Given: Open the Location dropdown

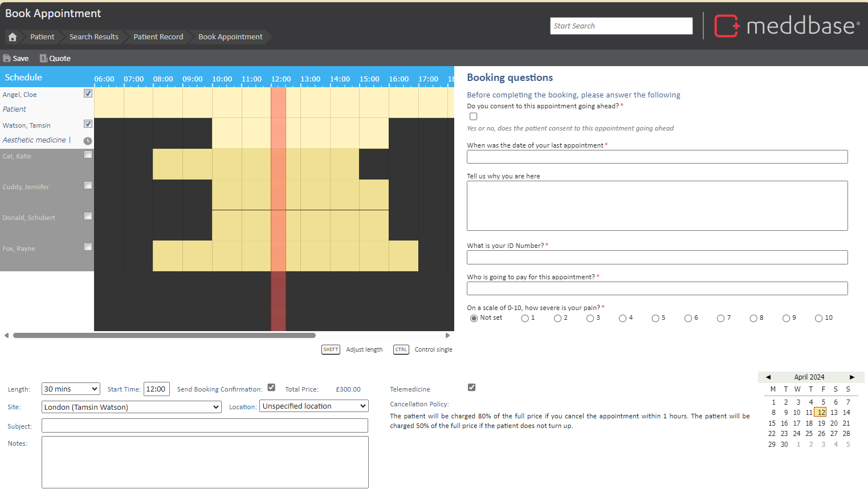Looking at the screenshot, I should coord(313,406).
